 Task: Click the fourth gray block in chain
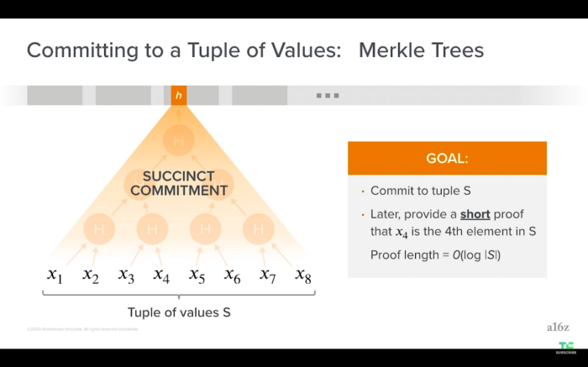260,95
